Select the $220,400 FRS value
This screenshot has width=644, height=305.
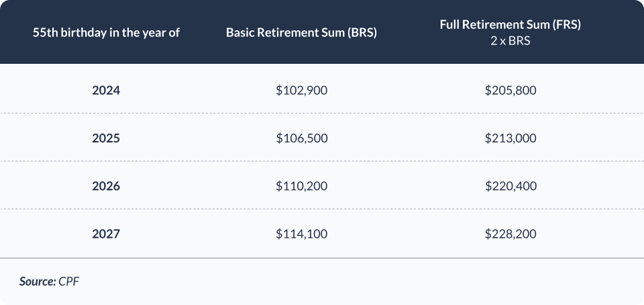pyautogui.click(x=510, y=185)
